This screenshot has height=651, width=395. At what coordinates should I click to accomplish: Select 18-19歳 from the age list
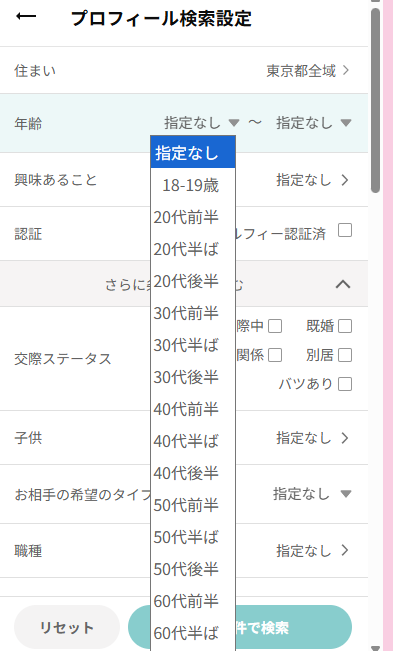pos(193,185)
